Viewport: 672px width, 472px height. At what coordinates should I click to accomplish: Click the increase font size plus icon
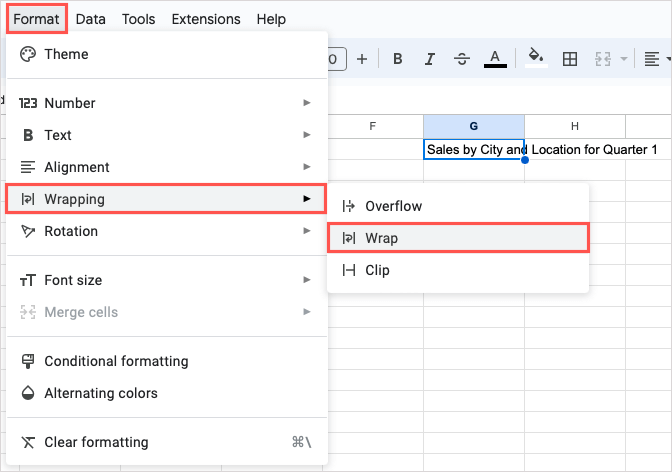(x=362, y=59)
